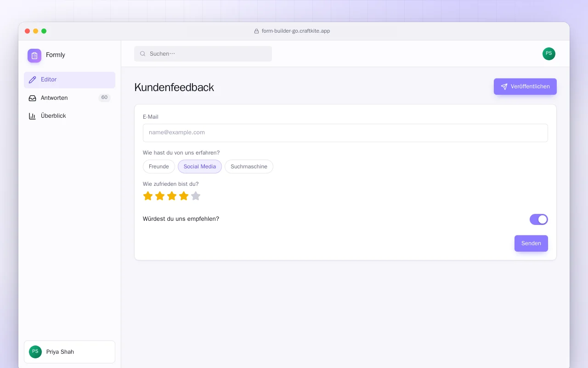Click the form-builder-go.craftkite.app URL
The height and width of the screenshot is (368, 588).
point(296,31)
